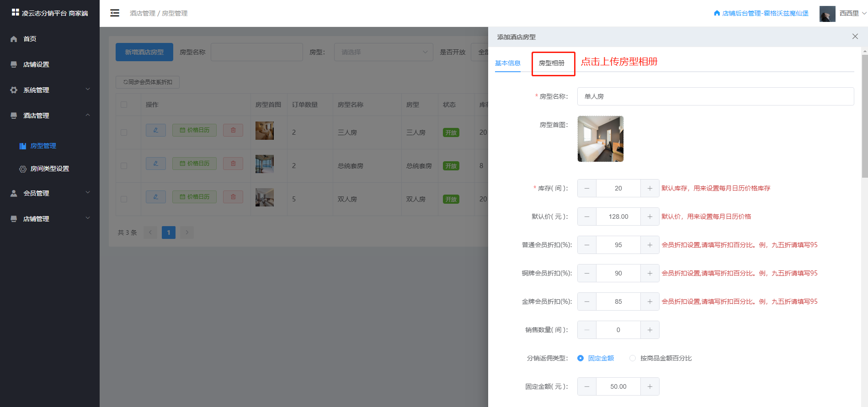
Task: Increase 默认价 with plus button
Action: pyautogui.click(x=650, y=217)
